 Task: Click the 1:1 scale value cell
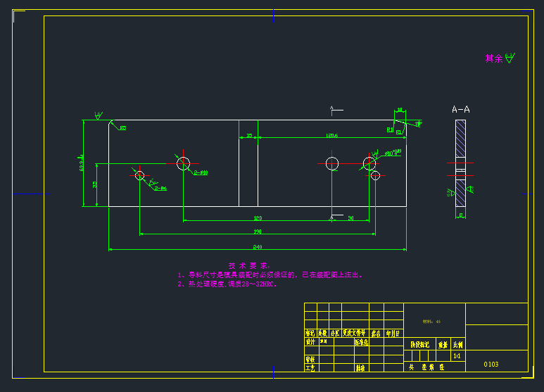[x=457, y=356]
